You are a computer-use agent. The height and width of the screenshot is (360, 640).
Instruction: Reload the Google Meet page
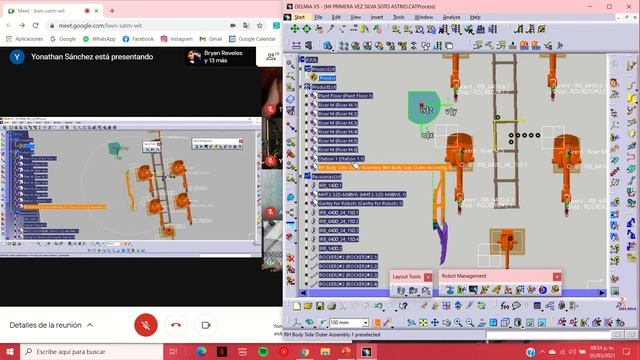click(36, 25)
